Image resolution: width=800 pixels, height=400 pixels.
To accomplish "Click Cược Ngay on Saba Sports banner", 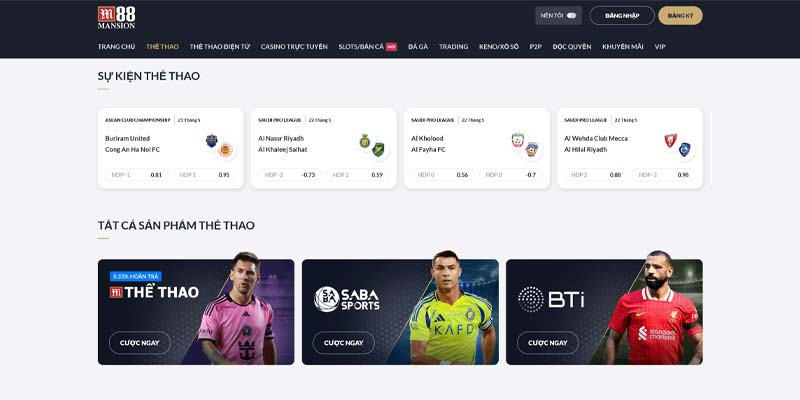I will pos(344,343).
